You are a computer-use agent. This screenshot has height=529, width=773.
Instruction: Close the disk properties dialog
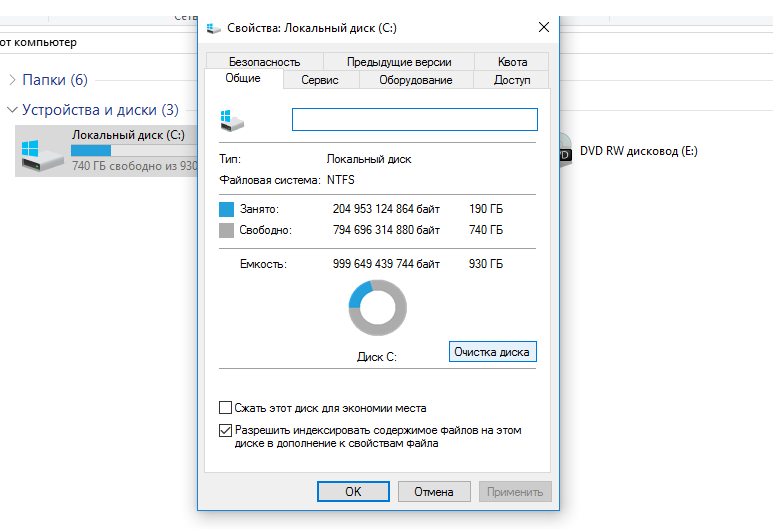544,27
